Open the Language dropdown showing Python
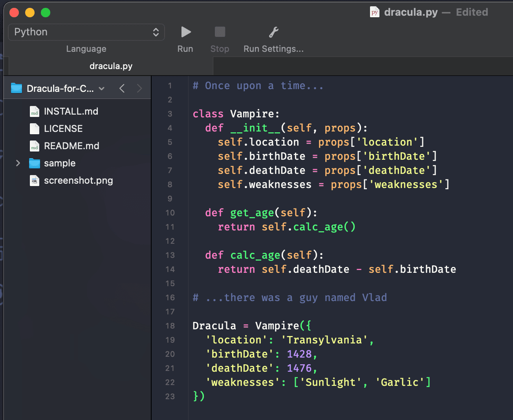 (86, 32)
